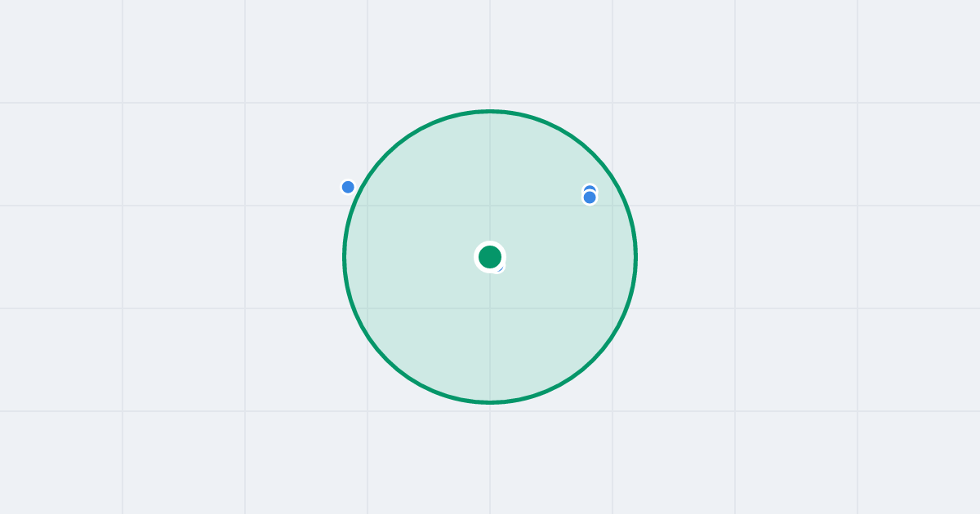Image resolution: width=980 pixels, height=514 pixels.
Task: Click the white halo of the outside blue dot
Action: (x=348, y=179)
